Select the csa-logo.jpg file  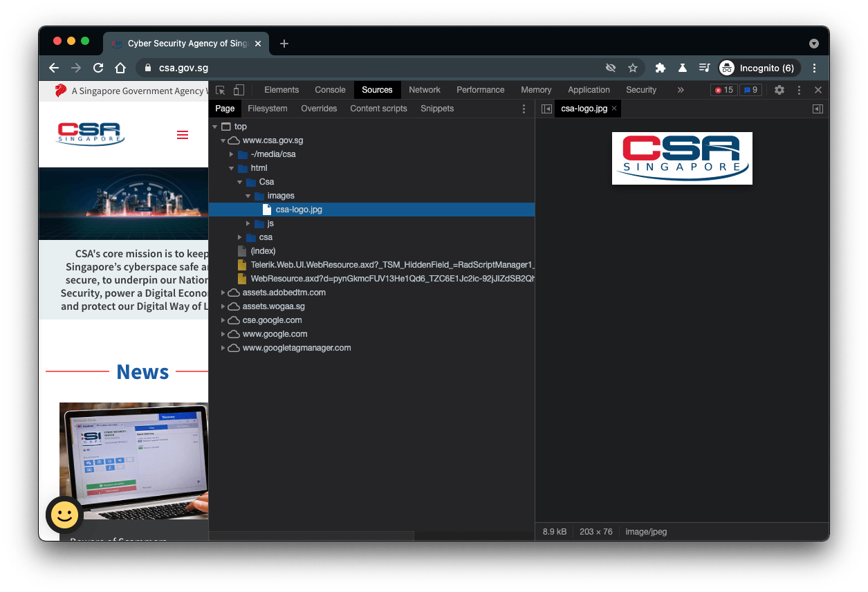371,210
